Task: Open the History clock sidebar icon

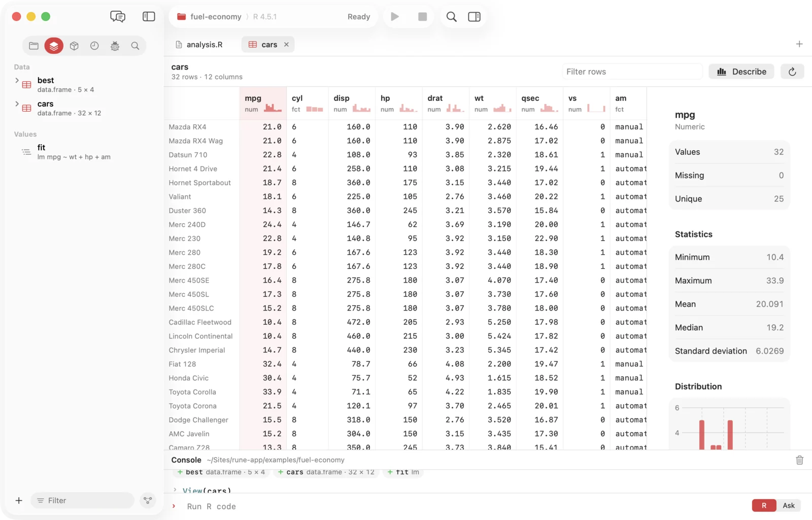Action: pyautogui.click(x=94, y=46)
